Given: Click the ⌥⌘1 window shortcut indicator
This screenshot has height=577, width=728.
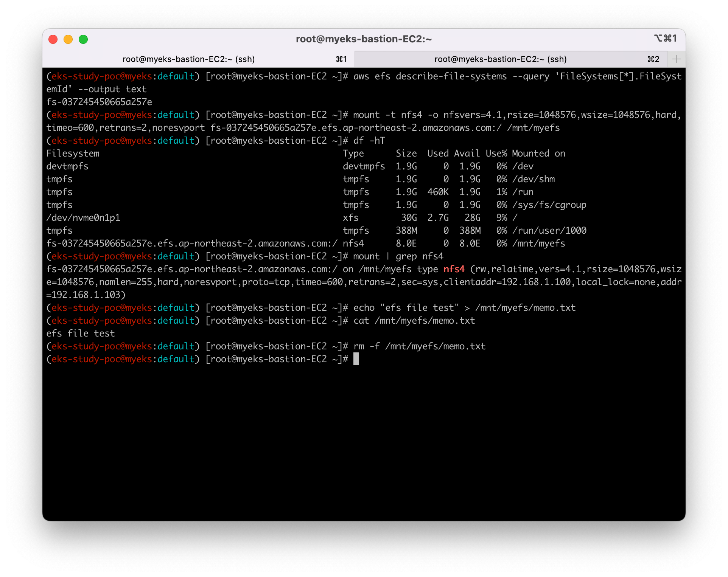Looking at the screenshot, I should [665, 38].
